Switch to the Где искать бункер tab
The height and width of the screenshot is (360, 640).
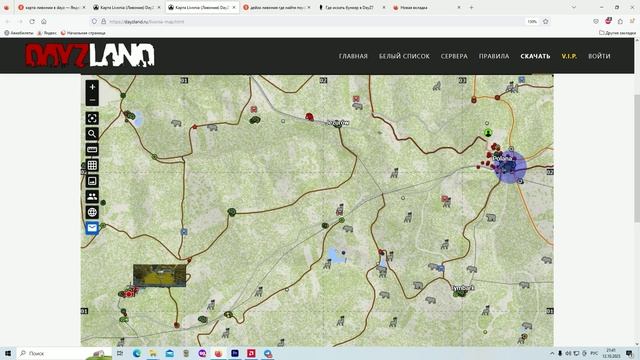352,7
